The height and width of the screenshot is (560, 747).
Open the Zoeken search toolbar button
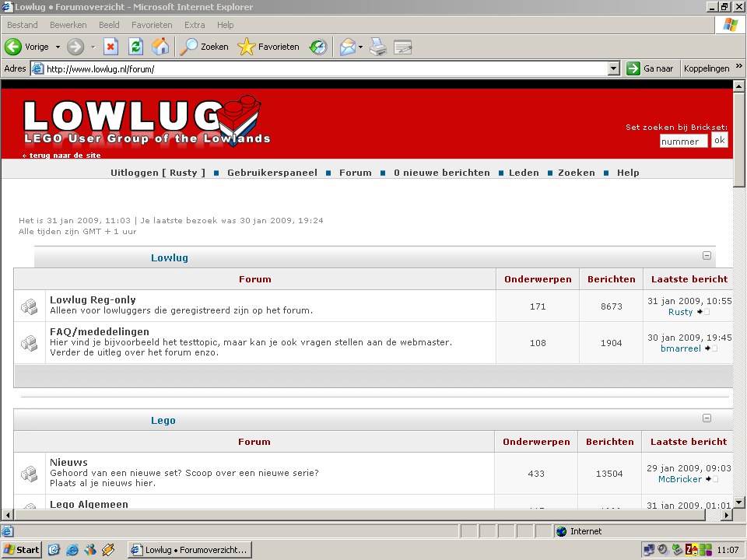point(205,47)
